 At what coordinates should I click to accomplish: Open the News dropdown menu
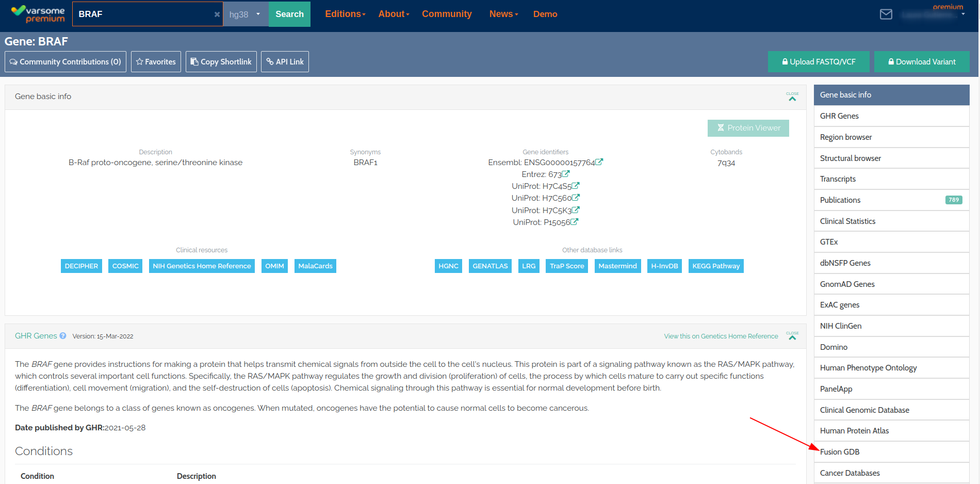[503, 14]
